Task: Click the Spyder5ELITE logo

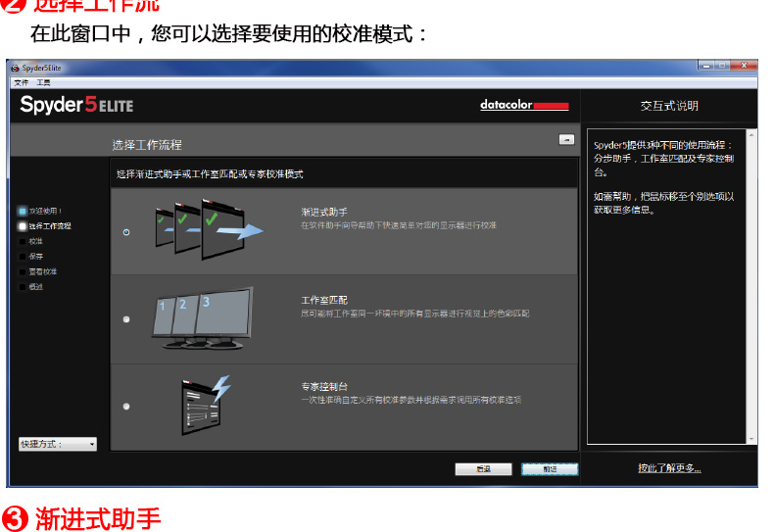Action: coord(76,105)
